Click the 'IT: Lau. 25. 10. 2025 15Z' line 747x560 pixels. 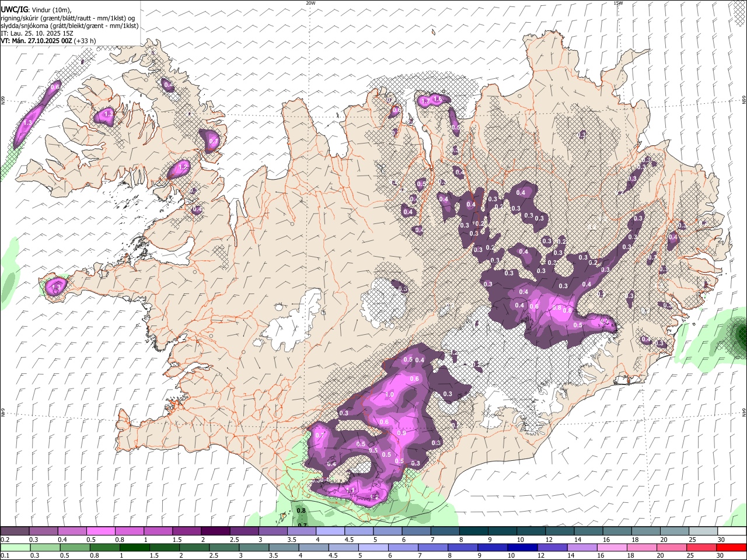[37, 33]
